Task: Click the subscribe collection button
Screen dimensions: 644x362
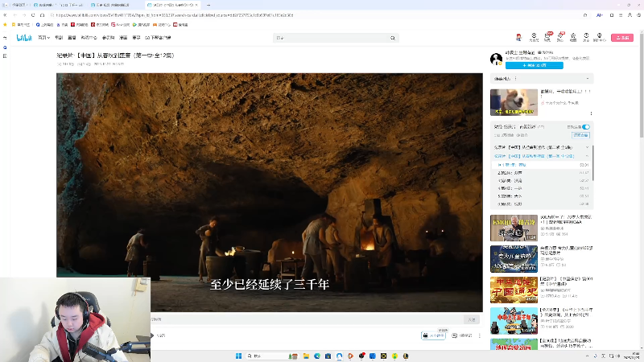Action: [x=580, y=135]
